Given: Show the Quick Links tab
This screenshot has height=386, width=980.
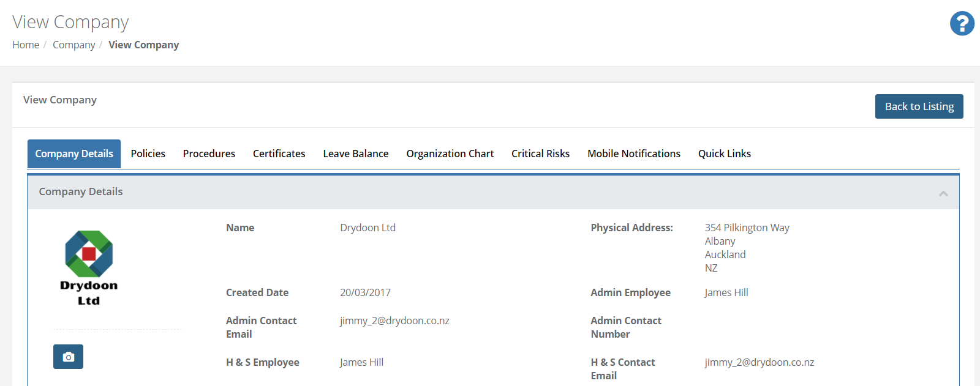Looking at the screenshot, I should point(725,154).
